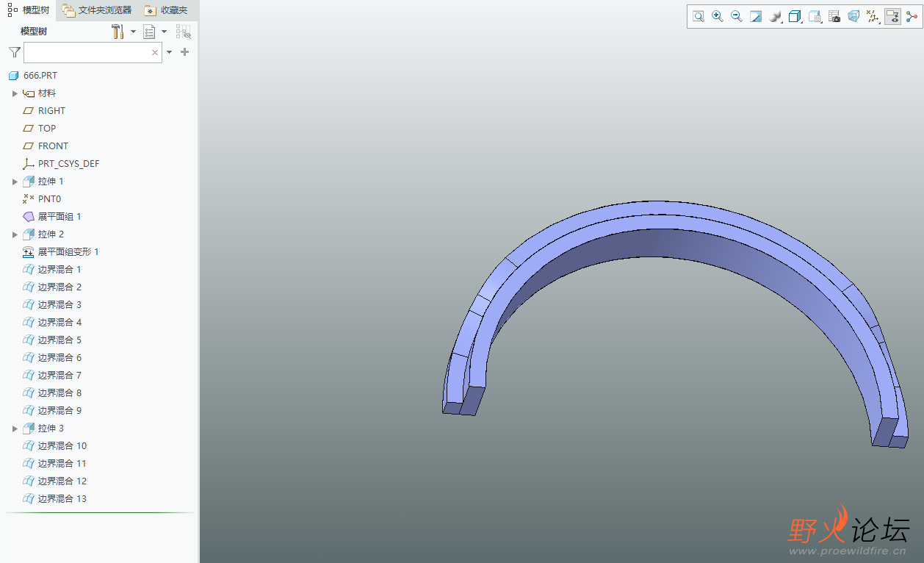This screenshot has width=924, height=563.
Task: Toggle the tree column visibility eye icon
Action: (x=184, y=32)
